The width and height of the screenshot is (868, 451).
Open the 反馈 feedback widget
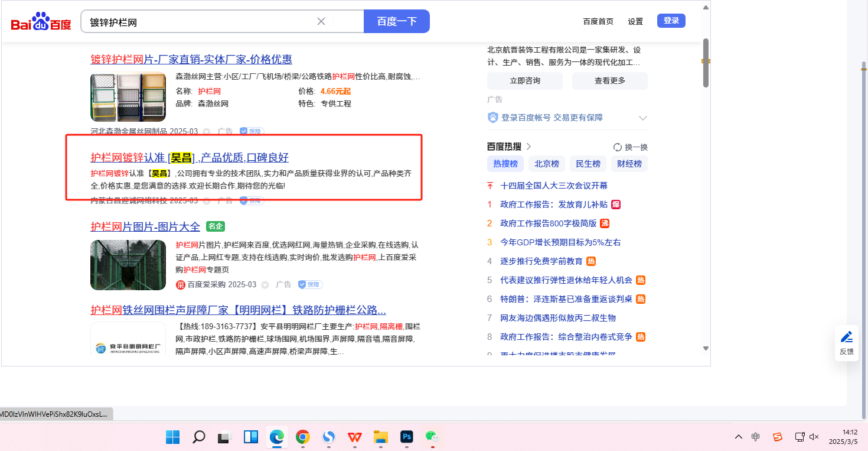tap(846, 343)
